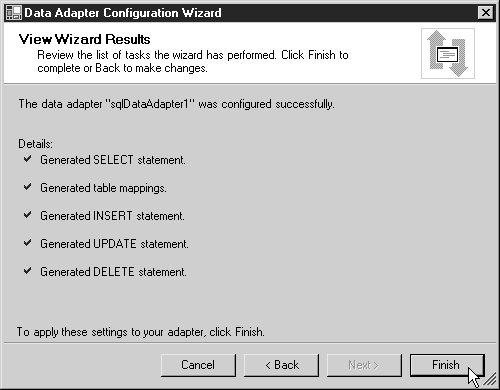Viewport: 500px width, 390px height.
Task: Click the Data Adapter Configuration Wizard title bar
Action: coord(249,13)
